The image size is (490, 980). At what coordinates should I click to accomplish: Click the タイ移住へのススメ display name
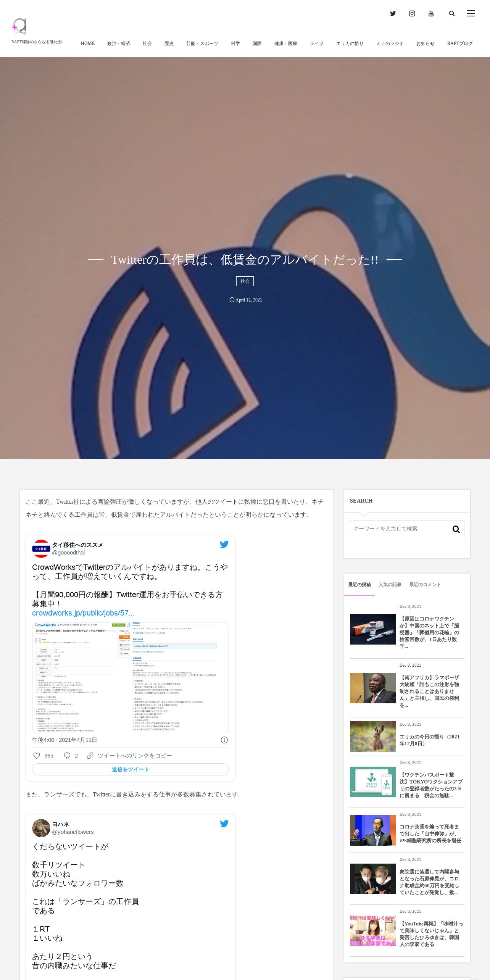tap(77, 545)
